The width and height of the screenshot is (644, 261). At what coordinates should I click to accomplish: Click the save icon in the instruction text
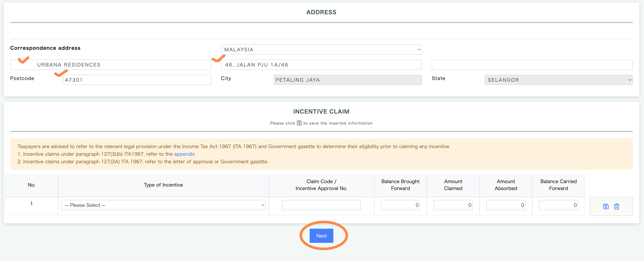[x=299, y=123]
